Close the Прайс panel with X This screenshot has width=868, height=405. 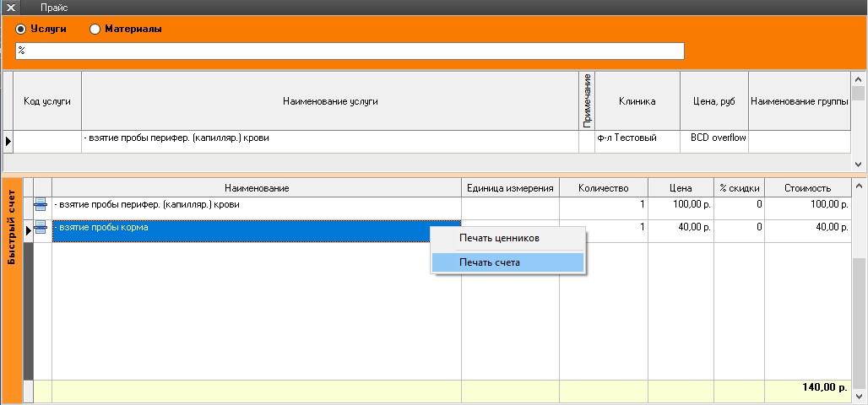(x=13, y=7)
